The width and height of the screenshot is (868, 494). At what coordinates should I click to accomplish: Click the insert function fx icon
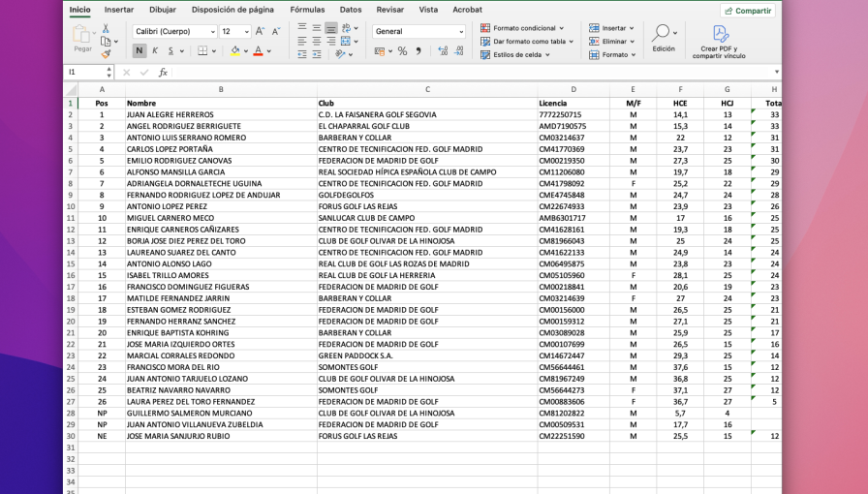click(163, 73)
